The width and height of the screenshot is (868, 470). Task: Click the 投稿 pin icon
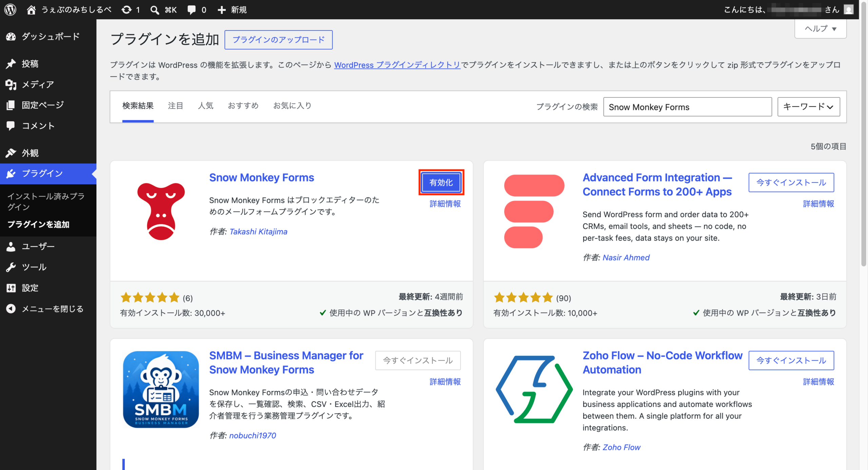(11, 64)
